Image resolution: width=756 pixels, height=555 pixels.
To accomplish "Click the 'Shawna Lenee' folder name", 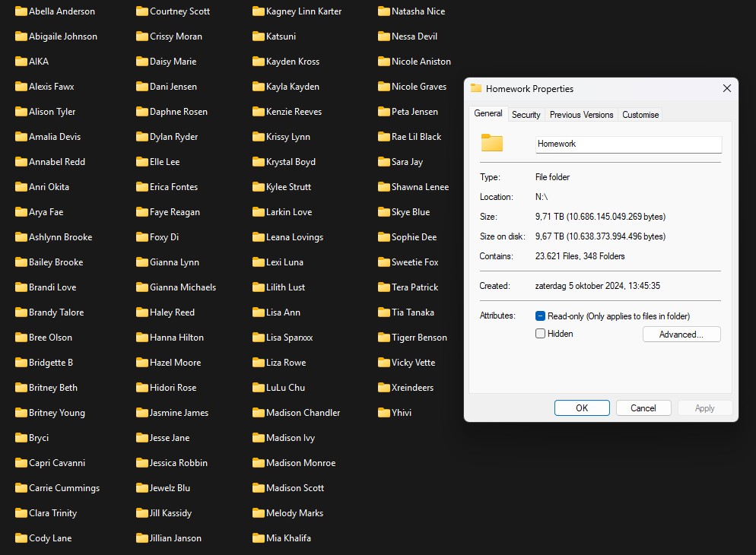I will click(x=420, y=186).
